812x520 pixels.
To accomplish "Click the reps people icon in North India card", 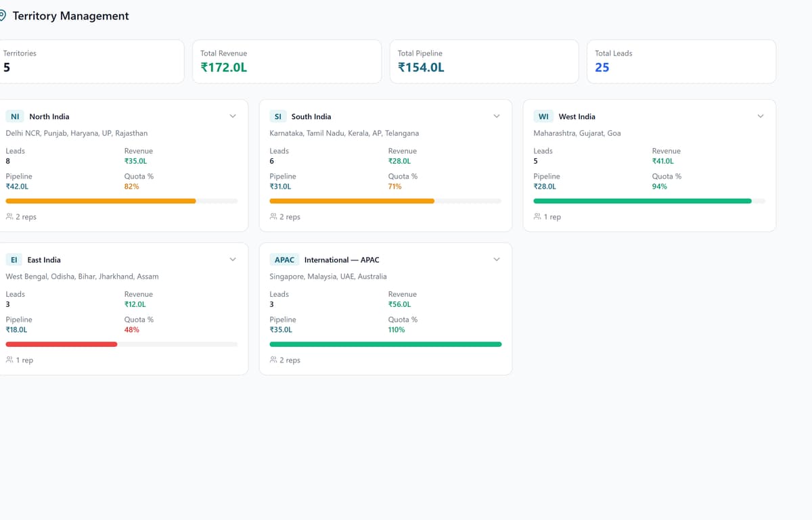I will [9, 216].
